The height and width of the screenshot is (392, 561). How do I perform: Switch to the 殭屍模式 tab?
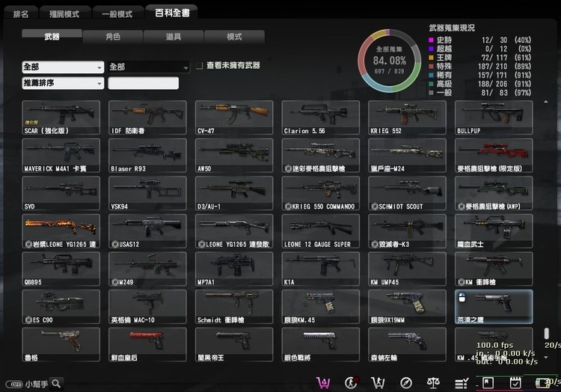click(x=64, y=13)
